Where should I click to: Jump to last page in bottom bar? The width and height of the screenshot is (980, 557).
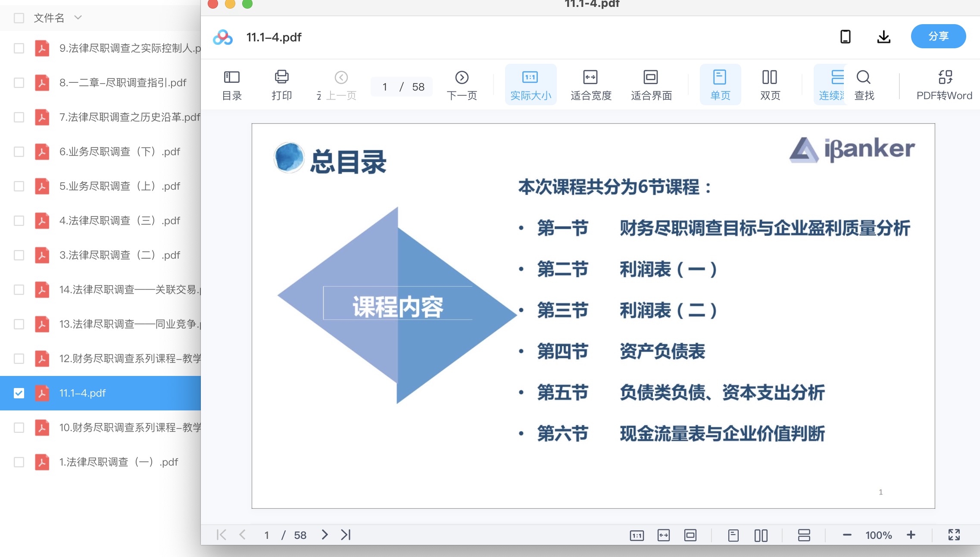[x=346, y=535]
